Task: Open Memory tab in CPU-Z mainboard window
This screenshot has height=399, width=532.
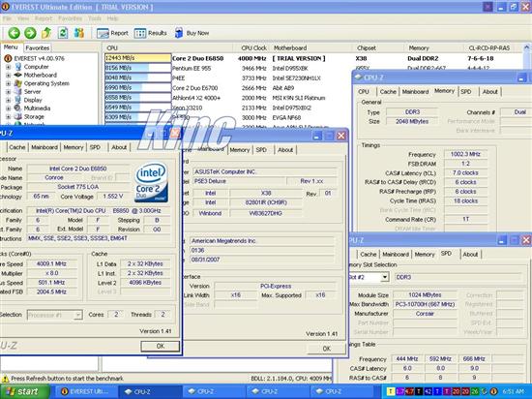Action: (x=240, y=150)
